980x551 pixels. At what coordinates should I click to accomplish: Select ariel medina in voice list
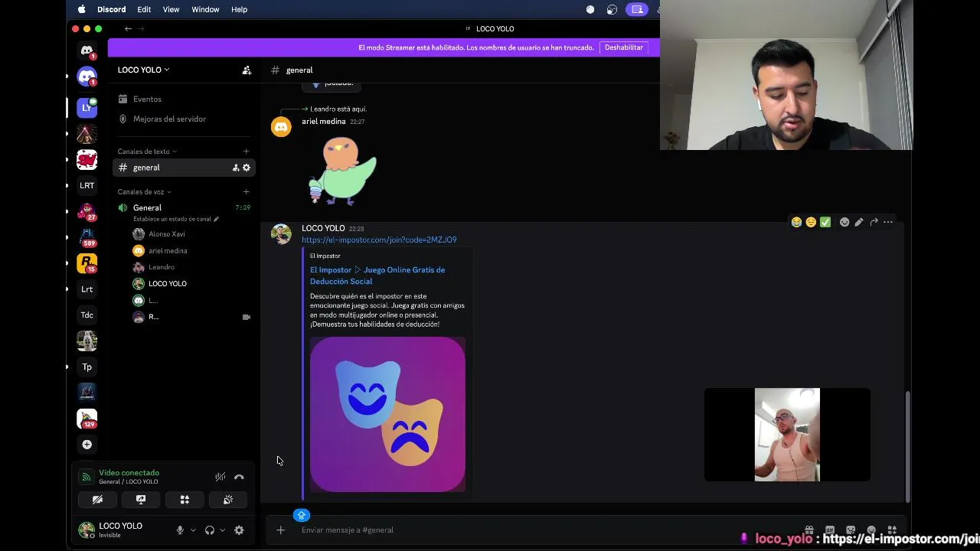coord(168,250)
